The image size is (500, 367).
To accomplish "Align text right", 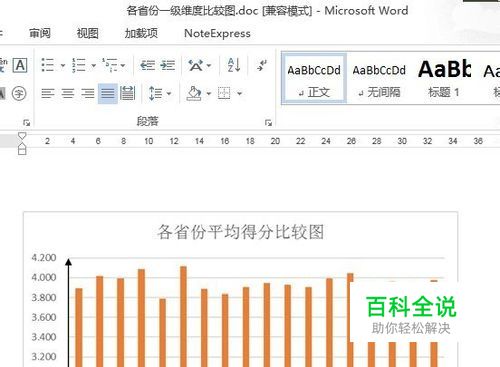I will coord(88,93).
